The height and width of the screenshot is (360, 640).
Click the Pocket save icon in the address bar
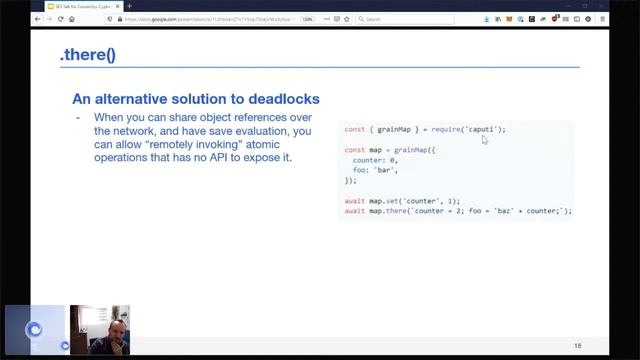[337, 19]
